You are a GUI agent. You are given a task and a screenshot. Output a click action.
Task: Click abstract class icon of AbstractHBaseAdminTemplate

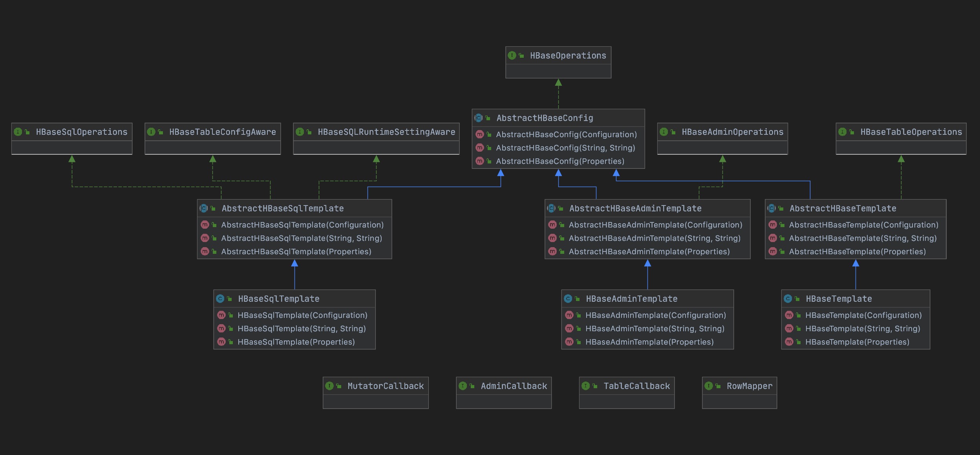(x=551, y=208)
